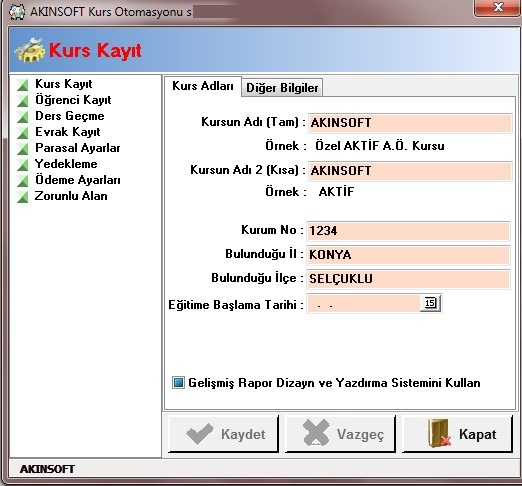The image size is (522, 486).
Task: Click the Kursun Adı 2 (Kısa) input field
Action: 410,171
